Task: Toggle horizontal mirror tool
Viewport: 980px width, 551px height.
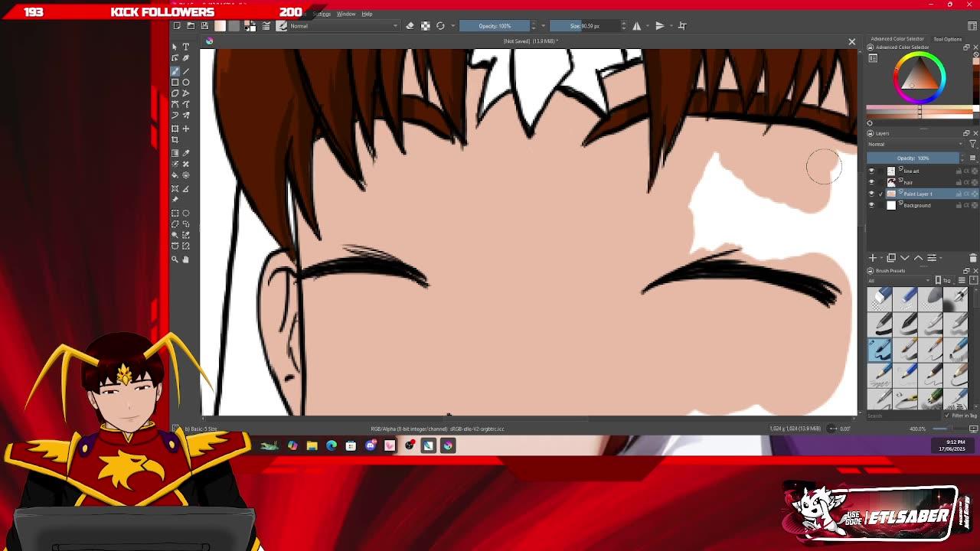Action: (636, 26)
